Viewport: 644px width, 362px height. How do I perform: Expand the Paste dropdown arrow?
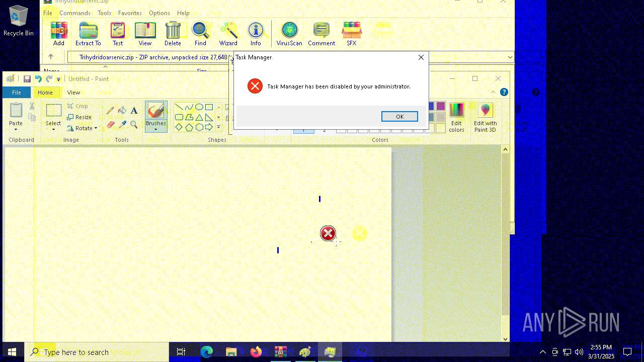(16, 129)
